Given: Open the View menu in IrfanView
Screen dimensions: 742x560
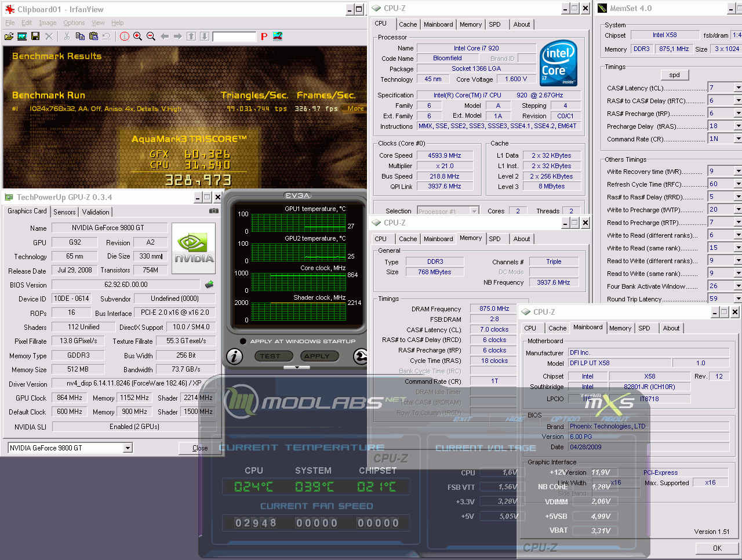Looking at the screenshot, I should click(98, 23).
